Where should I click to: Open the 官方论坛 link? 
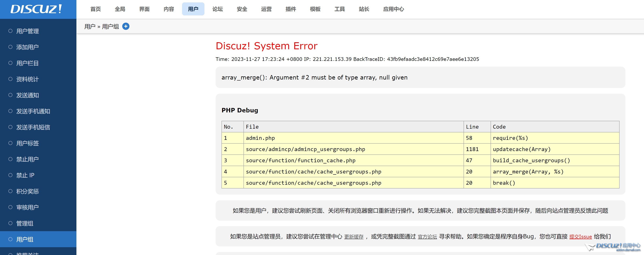427,237
